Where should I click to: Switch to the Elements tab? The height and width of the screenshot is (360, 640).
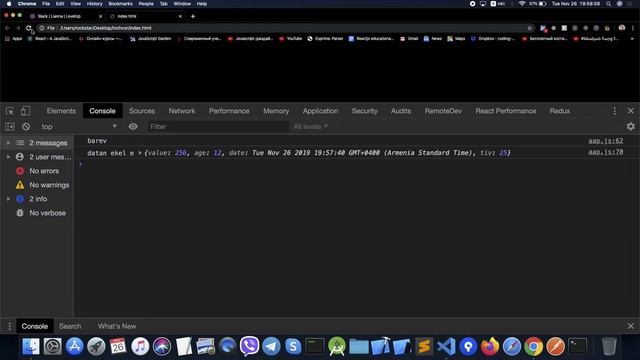pos(61,111)
